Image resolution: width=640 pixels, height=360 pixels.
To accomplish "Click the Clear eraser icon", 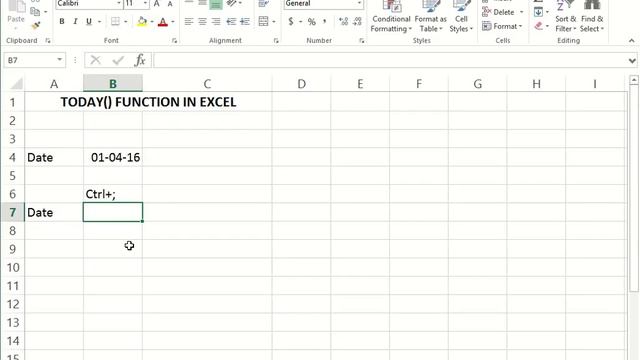I will pos(539,26).
